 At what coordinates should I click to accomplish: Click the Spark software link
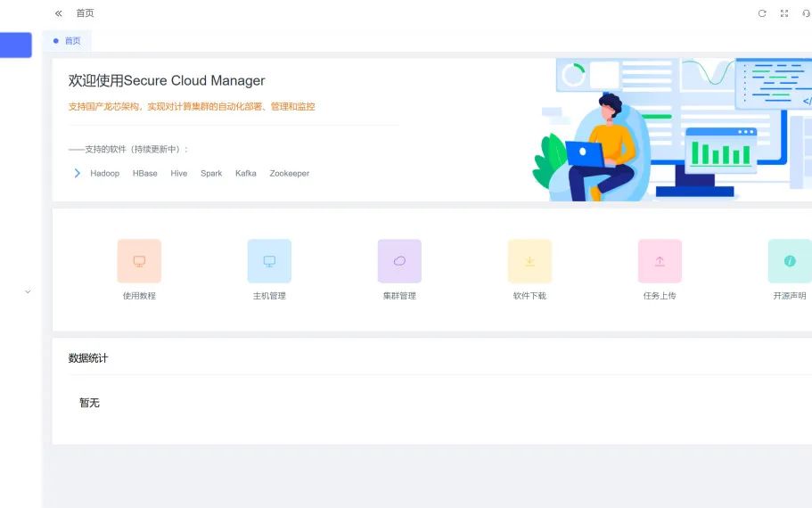pyautogui.click(x=211, y=174)
